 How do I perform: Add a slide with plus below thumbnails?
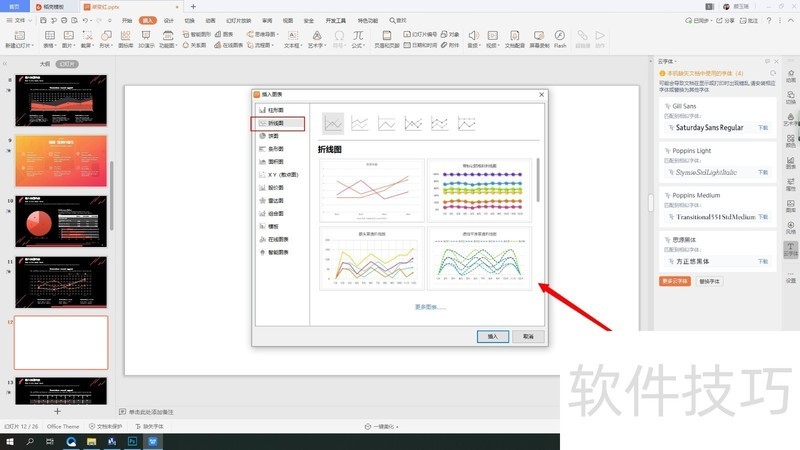[57, 411]
